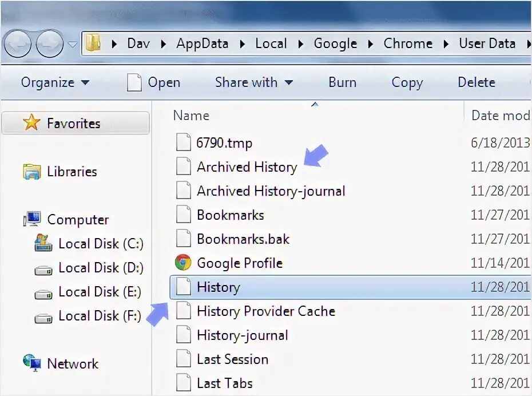Open the Organize dropdown menu
This screenshot has height=396, width=532.
click(x=55, y=82)
